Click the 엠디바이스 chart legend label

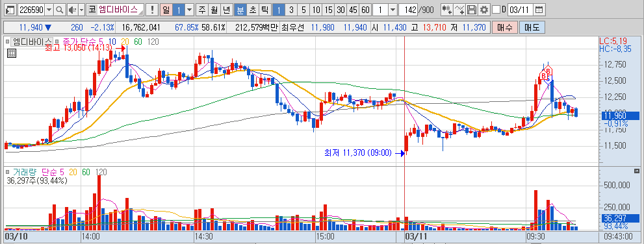[x=32, y=42]
